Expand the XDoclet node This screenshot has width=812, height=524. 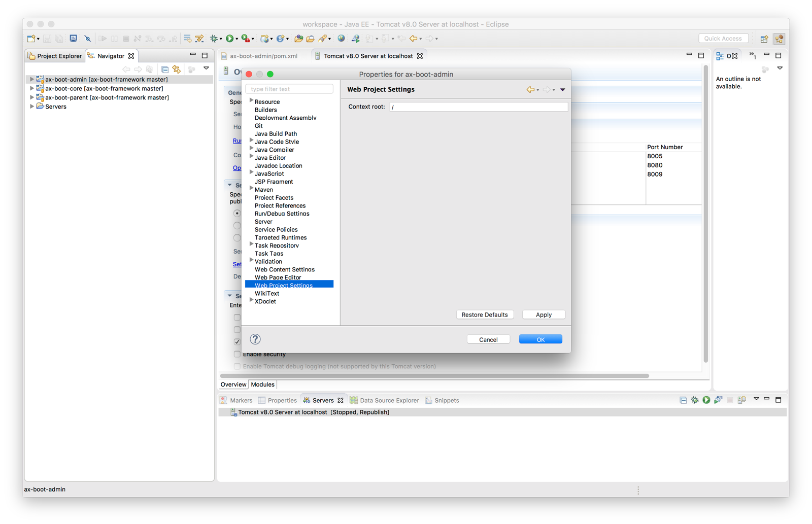click(251, 301)
